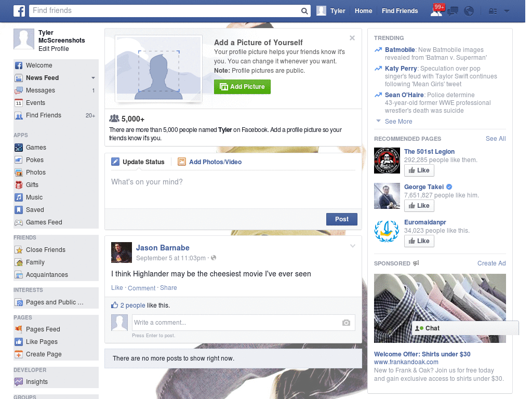The width and height of the screenshot is (532, 399).
Task: Open Jason Barnabe's profile link
Action: click(x=163, y=248)
